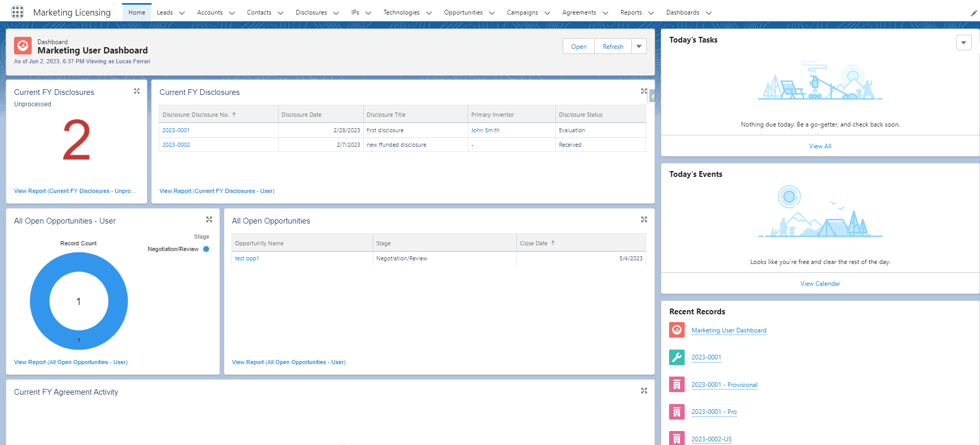980x445 pixels.
Task: Open the App Launcher grid icon
Action: tap(18, 12)
